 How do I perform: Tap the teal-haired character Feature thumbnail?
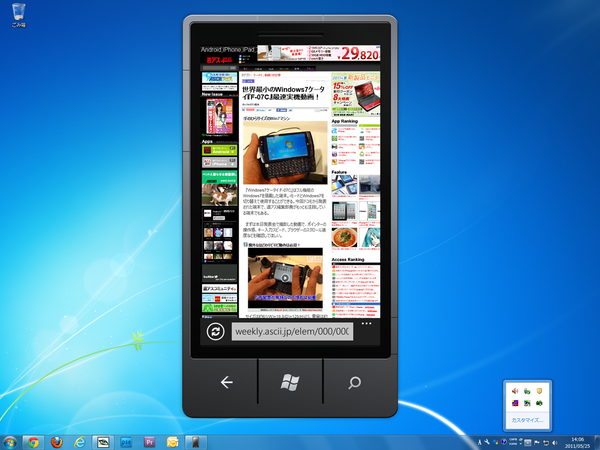[x=370, y=237]
